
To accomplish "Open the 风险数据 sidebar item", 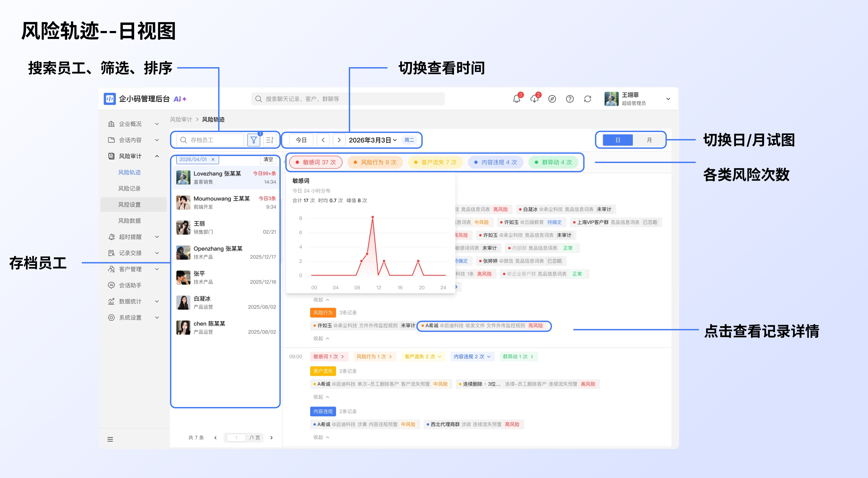I will click(x=129, y=221).
